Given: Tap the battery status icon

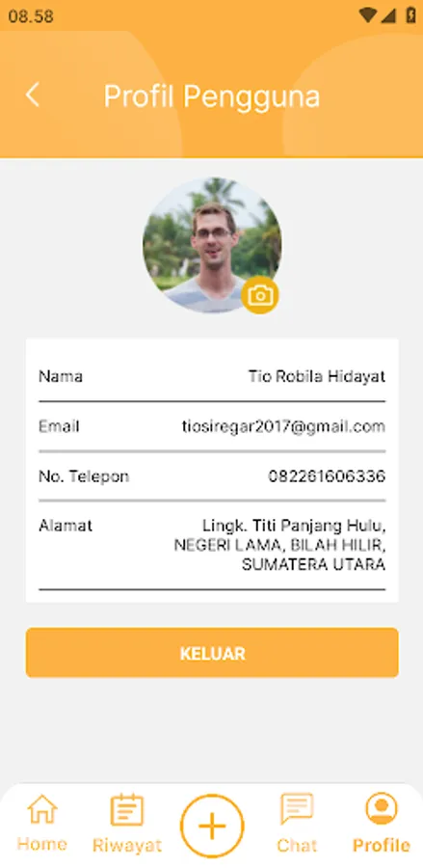Looking at the screenshot, I should [x=410, y=14].
